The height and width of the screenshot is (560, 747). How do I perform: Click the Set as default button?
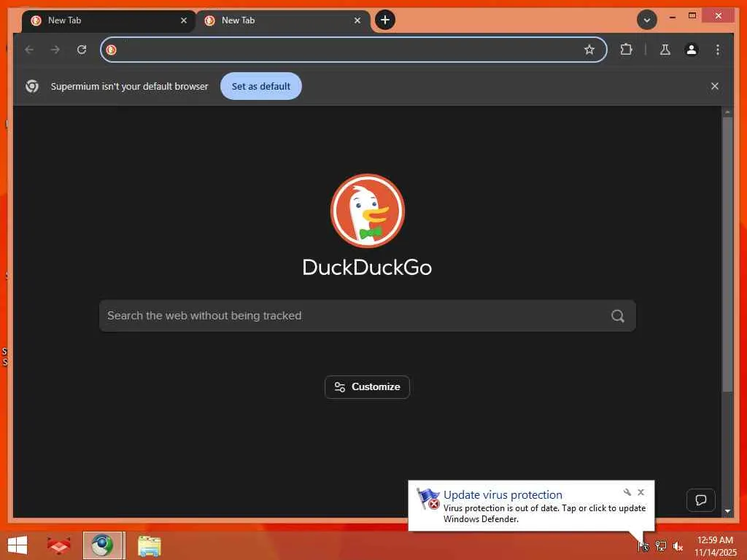[x=261, y=86]
